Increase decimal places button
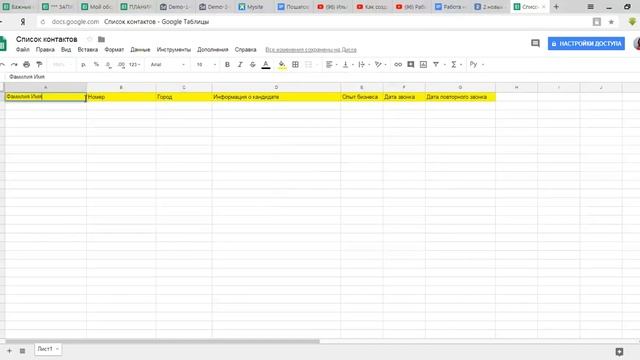The image size is (640, 360). point(121,64)
